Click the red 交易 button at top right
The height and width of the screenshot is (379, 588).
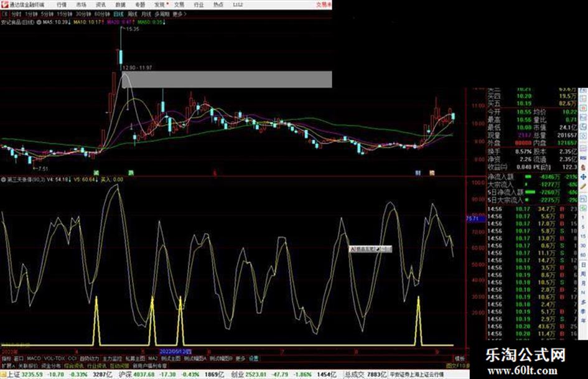point(324,4)
